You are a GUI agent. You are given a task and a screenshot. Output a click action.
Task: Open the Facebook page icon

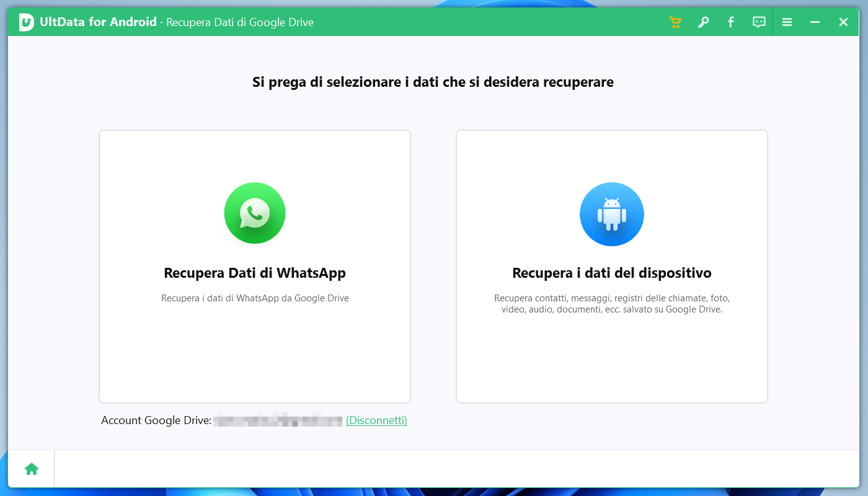point(731,22)
